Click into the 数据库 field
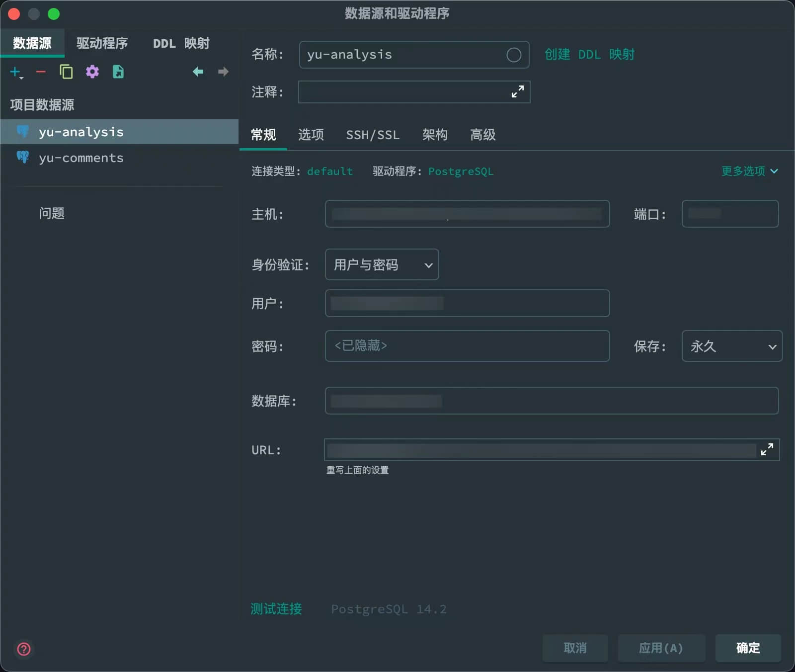This screenshot has width=795, height=672. coord(552,401)
